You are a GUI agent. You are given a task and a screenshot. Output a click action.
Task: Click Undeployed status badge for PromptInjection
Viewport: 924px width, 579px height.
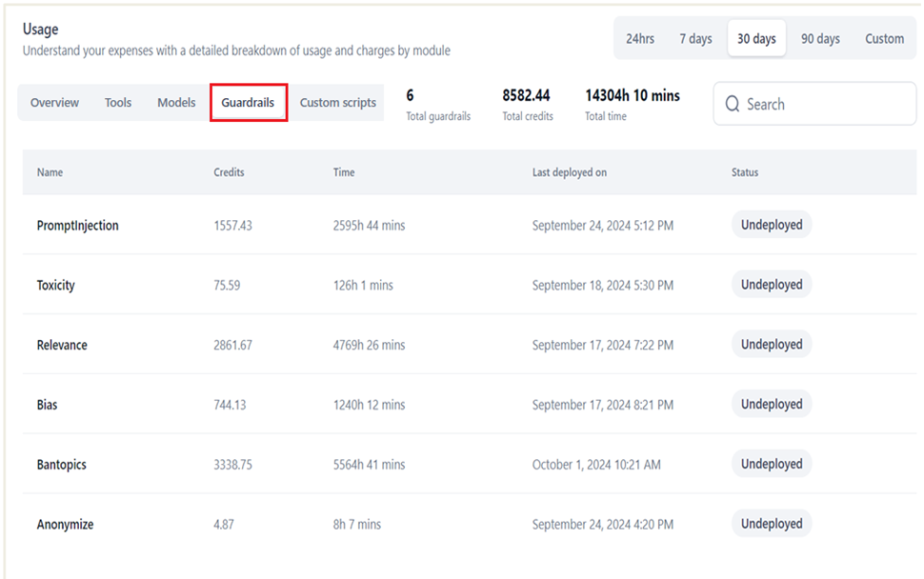coord(772,225)
